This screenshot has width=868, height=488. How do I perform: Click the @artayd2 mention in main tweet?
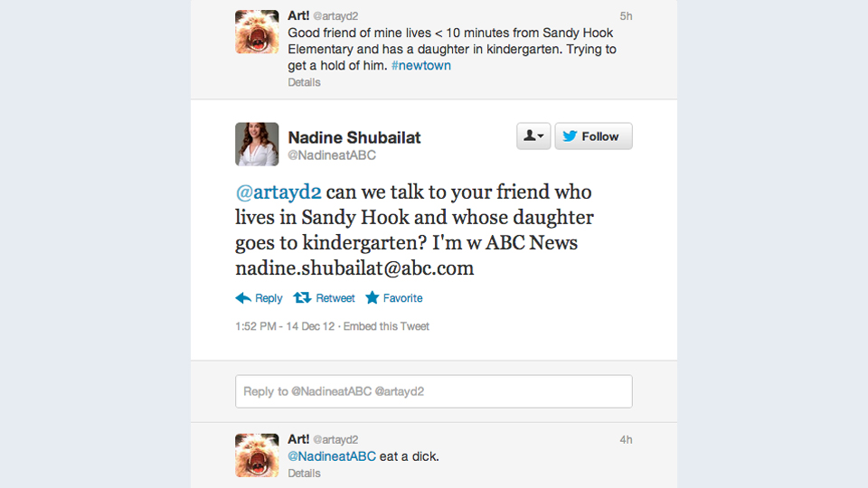278,192
